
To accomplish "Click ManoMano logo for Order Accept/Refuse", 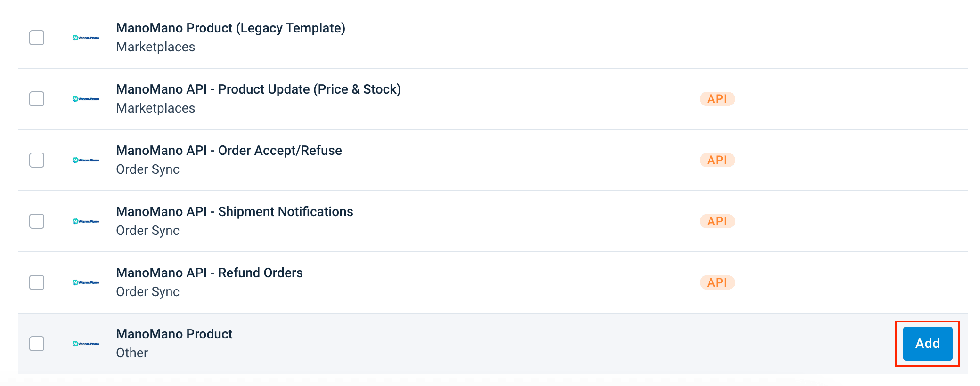I will click(86, 160).
